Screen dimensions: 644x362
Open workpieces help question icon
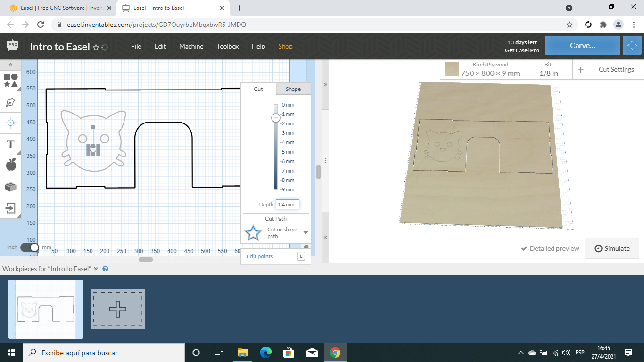point(106,269)
